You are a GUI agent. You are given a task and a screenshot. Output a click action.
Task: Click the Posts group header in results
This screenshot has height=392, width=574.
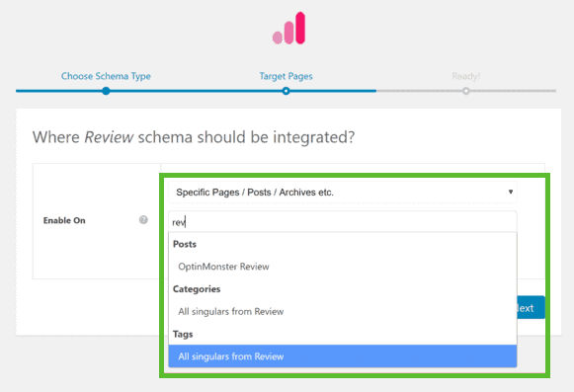[x=185, y=244]
